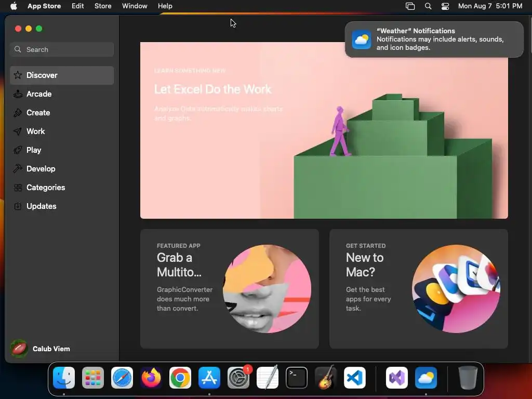Focus the App Store Search field

tap(62, 49)
